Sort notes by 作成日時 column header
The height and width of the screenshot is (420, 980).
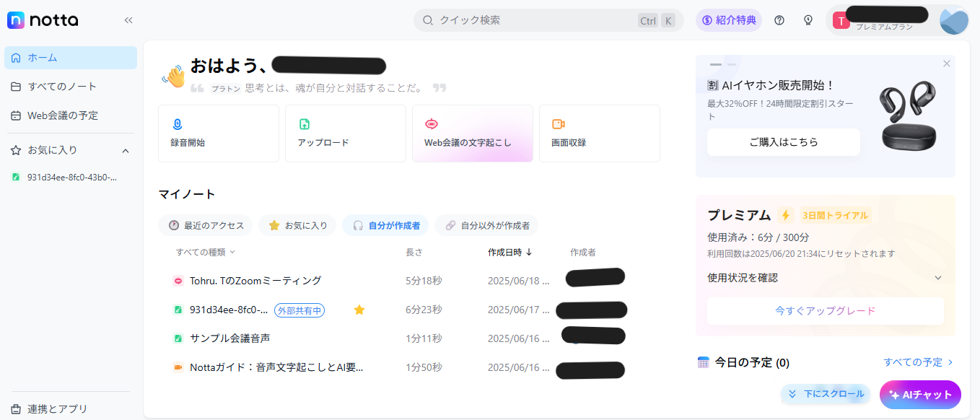point(509,252)
